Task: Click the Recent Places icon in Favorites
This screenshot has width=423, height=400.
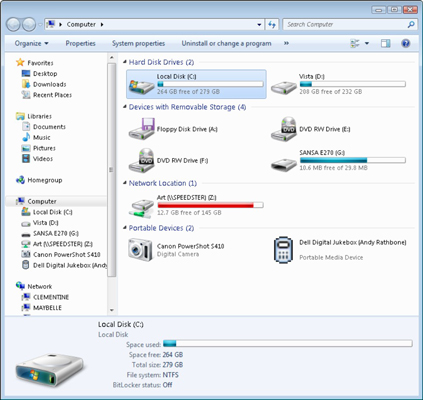Action: click(x=26, y=95)
